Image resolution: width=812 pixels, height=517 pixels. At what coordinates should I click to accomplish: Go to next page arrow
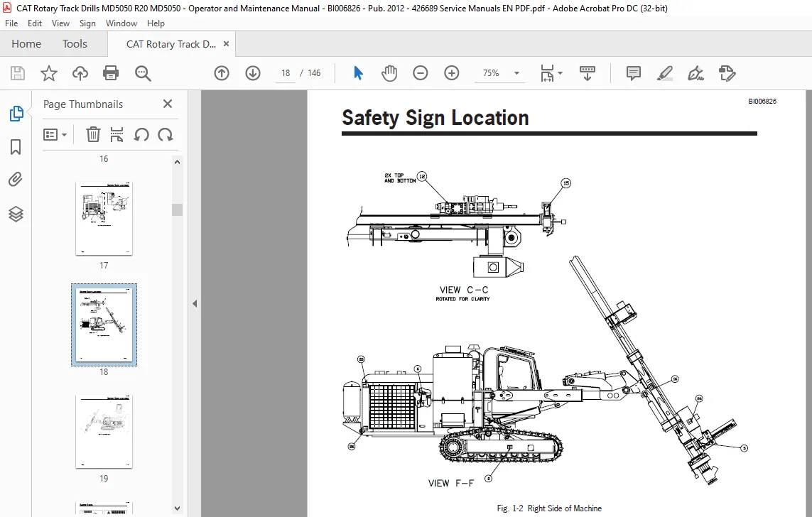pyautogui.click(x=253, y=73)
